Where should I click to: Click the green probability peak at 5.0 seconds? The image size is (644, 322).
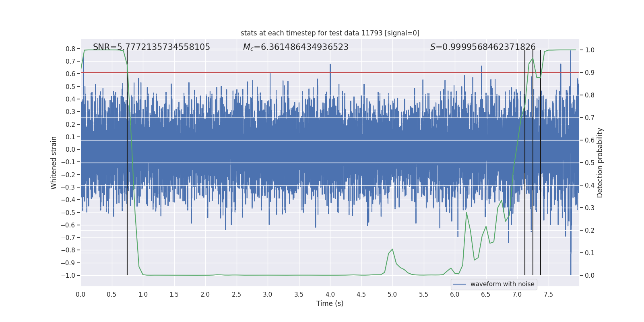click(x=392, y=249)
